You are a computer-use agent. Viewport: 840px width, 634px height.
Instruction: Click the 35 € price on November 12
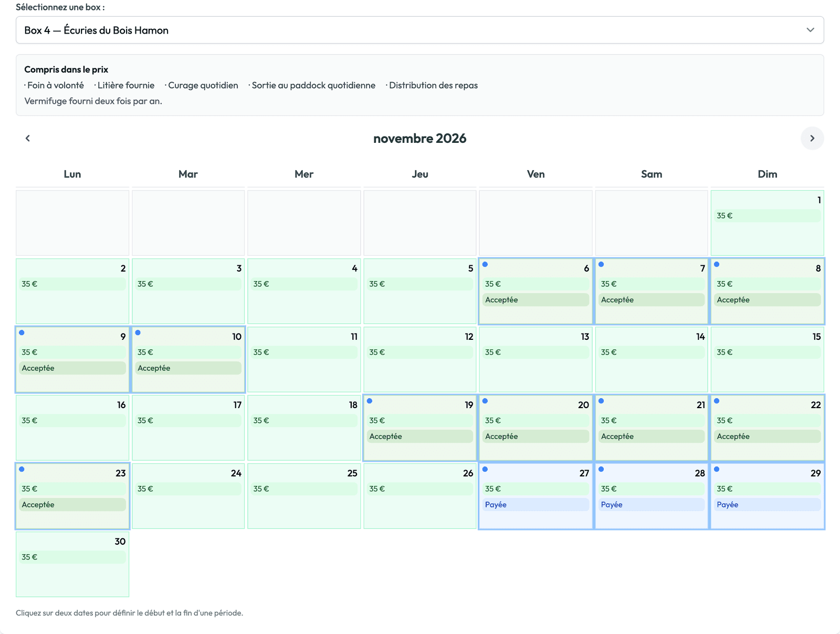coord(420,352)
